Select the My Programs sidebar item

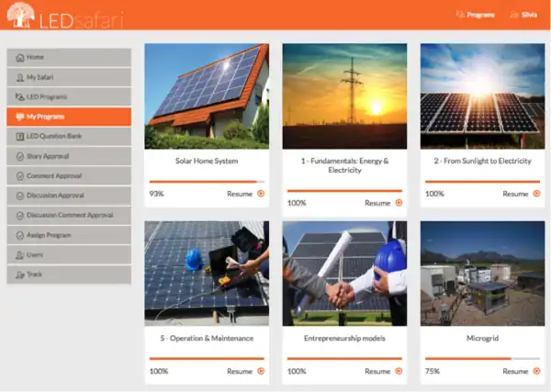[x=69, y=117]
